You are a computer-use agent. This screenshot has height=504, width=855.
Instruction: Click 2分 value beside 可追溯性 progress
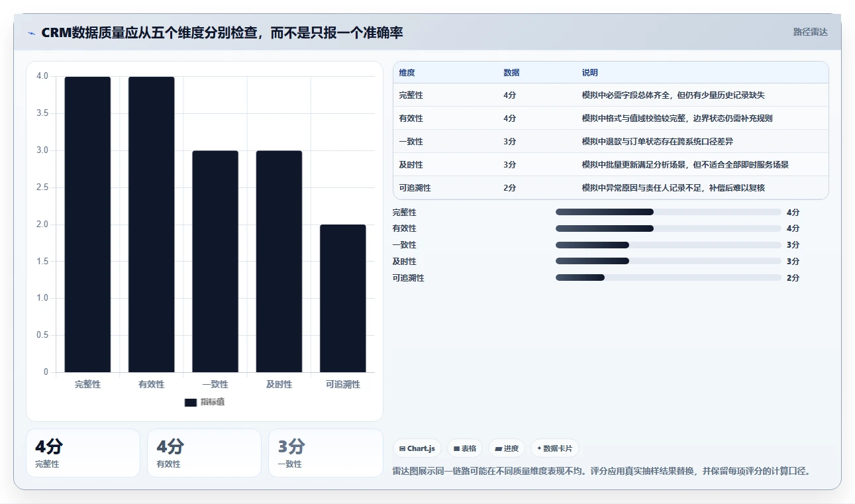click(793, 277)
